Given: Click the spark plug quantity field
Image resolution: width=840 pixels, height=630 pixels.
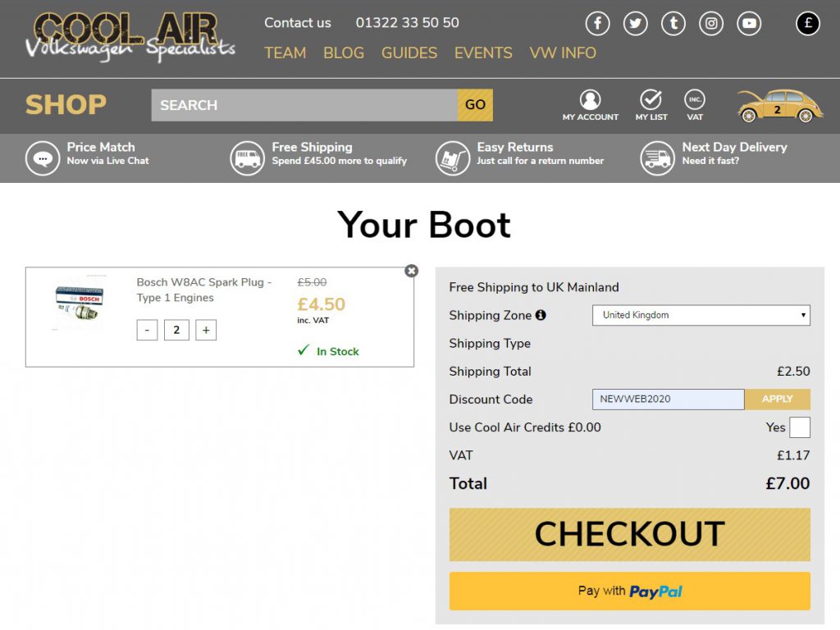Looking at the screenshot, I should [x=176, y=330].
